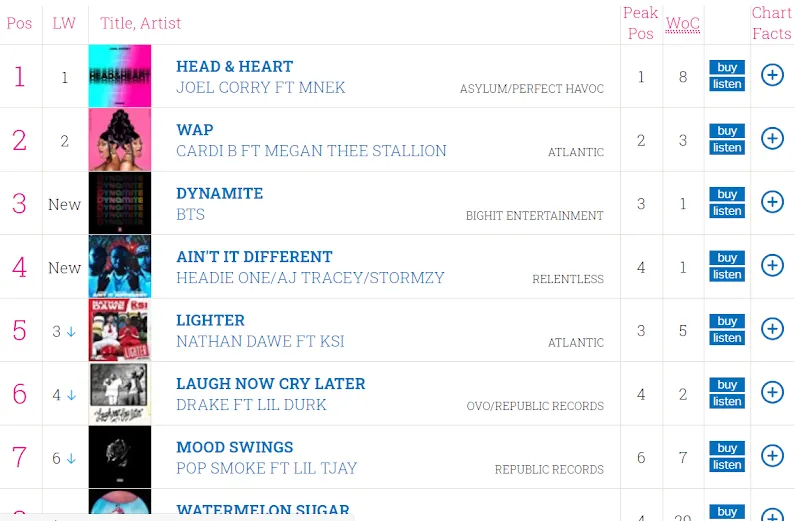Viewport: 800px width, 521px height.
Task: Open artist link Drake ft Lil Durk
Action: (x=251, y=405)
